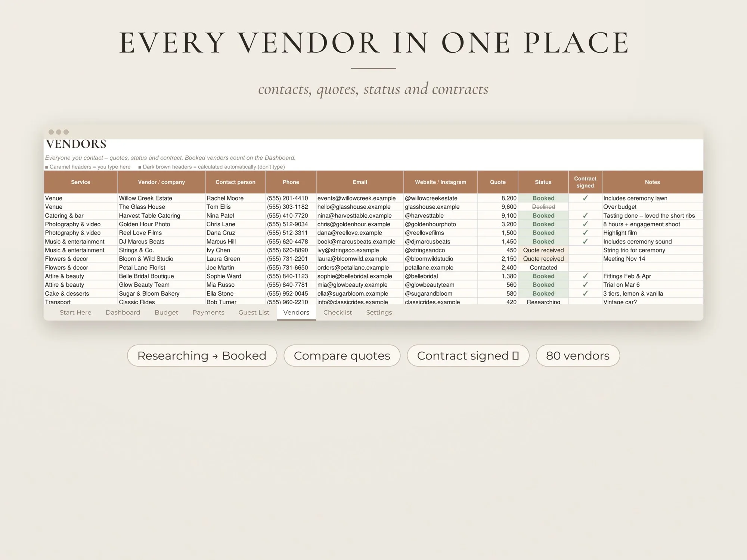Open the Status cell showing Declined
The image size is (747, 560).
[543, 207]
